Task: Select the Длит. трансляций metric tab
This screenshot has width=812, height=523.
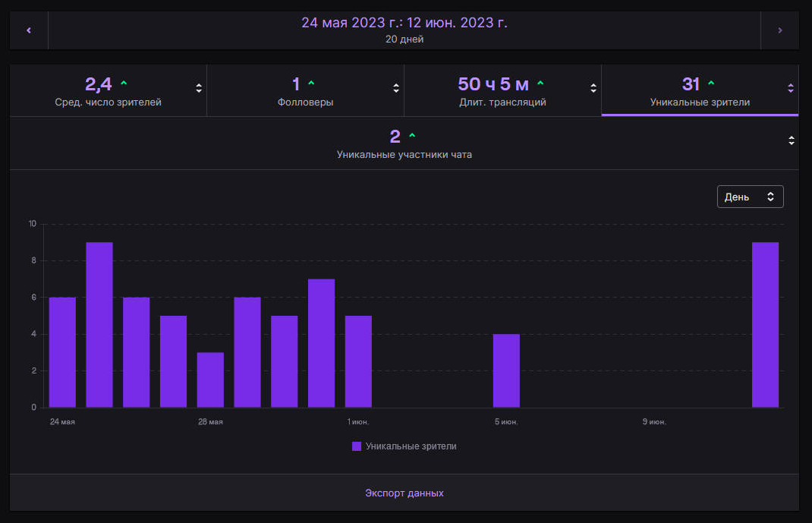Action: [503, 90]
